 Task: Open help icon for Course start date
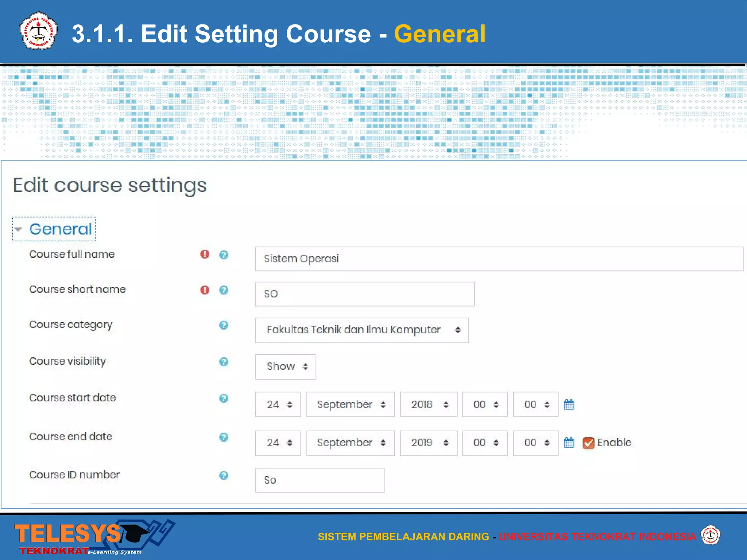pos(224,398)
